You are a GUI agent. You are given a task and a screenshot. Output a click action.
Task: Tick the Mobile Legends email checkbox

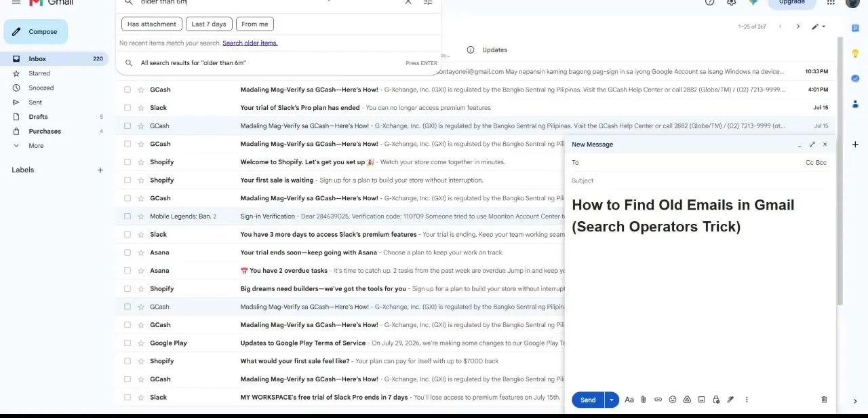127,216
